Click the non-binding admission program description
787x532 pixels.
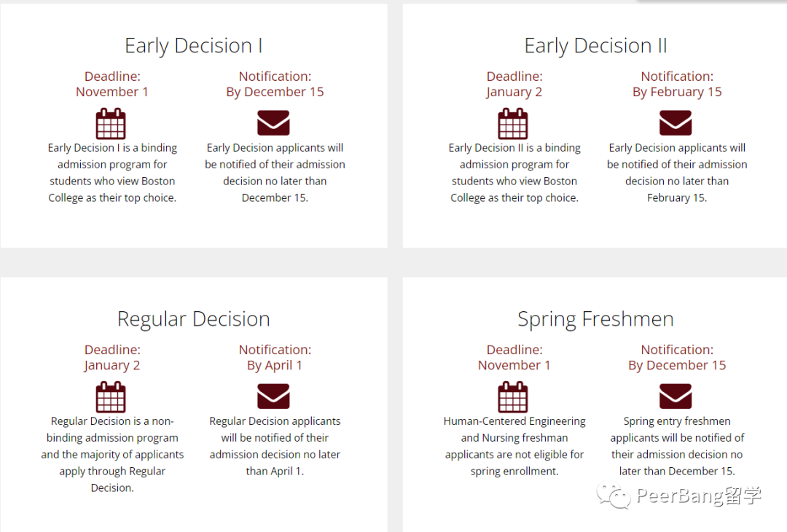pos(112,454)
